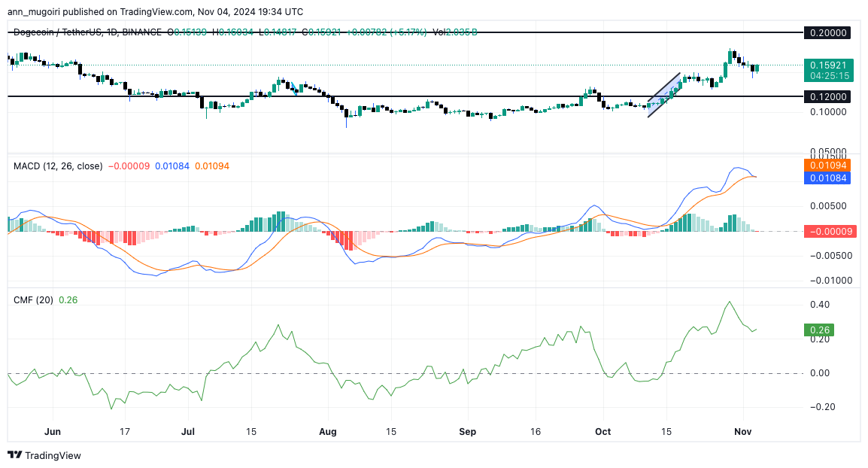Click the black 0.20000 price label

(827, 32)
